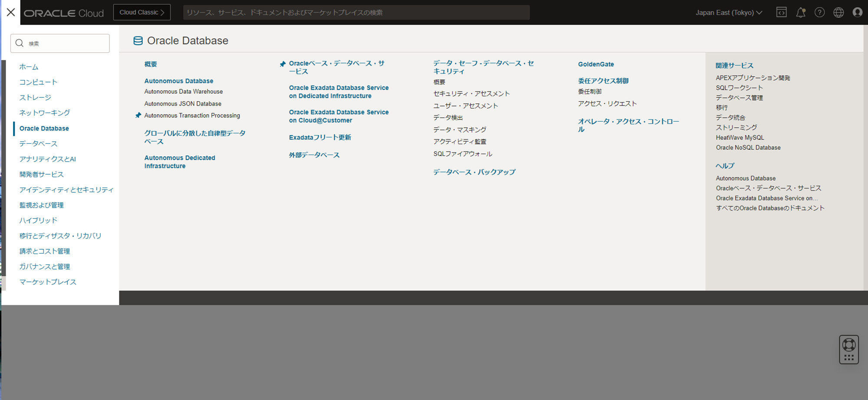
Task: Select 請求とコスト管理 in the navigation menu
Action: [x=45, y=251]
